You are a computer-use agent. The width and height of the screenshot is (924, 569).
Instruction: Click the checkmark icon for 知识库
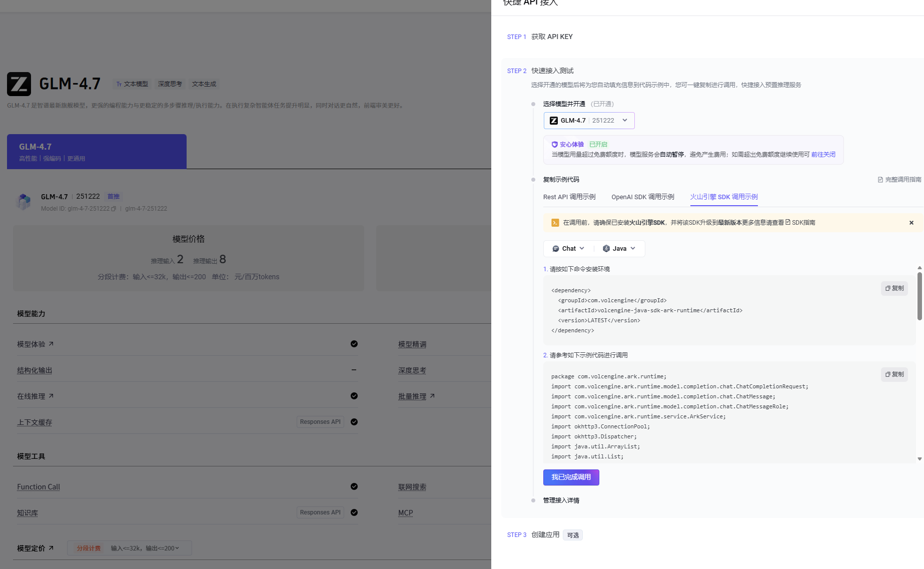click(354, 512)
